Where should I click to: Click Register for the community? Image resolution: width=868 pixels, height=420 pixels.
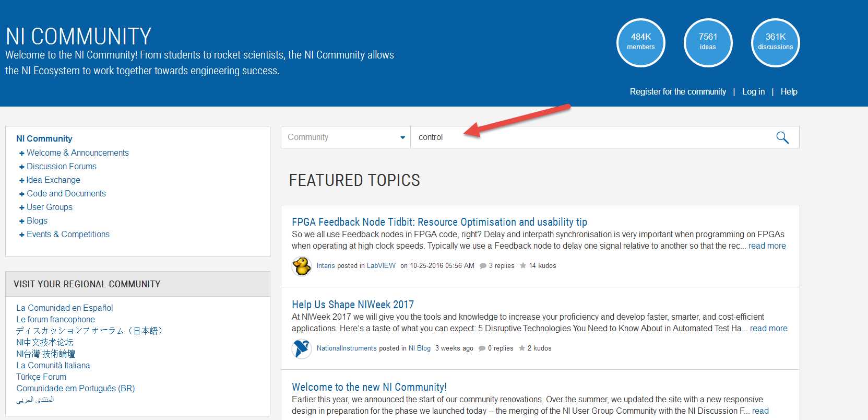[x=678, y=91]
